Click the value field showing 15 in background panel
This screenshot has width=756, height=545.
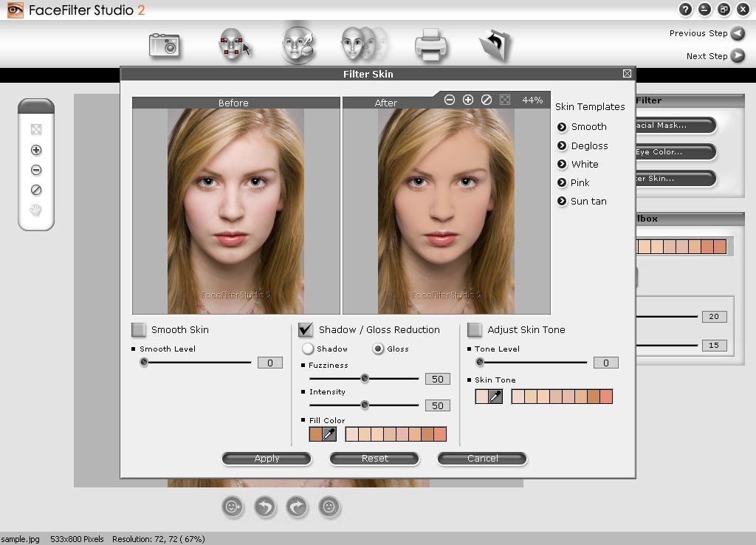(x=714, y=346)
